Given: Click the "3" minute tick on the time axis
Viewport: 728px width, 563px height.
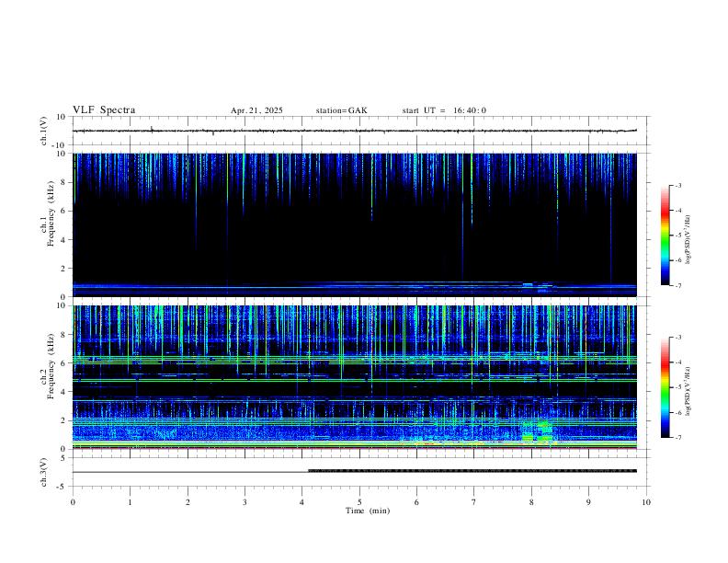Looking at the screenshot, I should (245, 502).
